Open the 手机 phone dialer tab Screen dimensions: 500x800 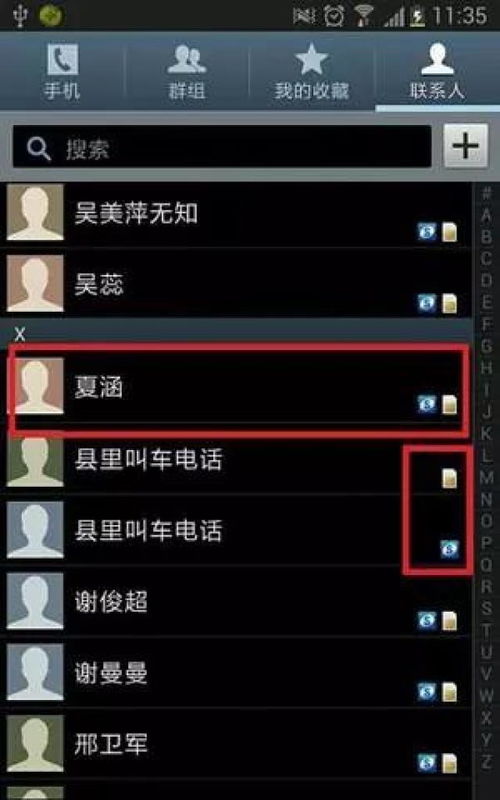coord(62,71)
